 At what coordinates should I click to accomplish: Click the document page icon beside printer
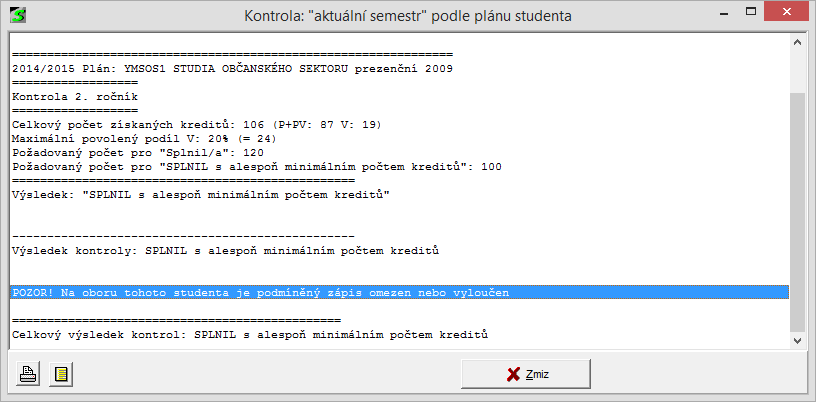[x=61, y=374]
